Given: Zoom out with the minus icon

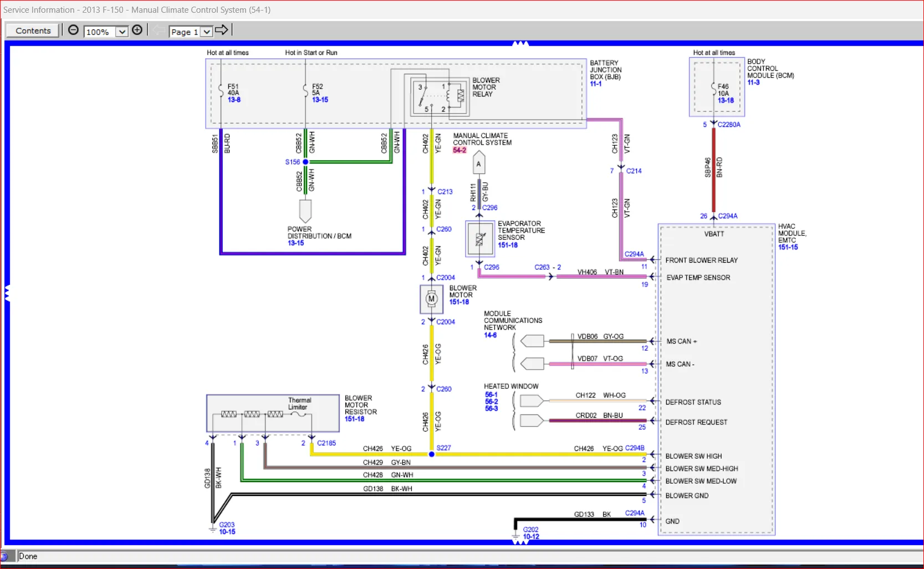Looking at the screenshot, I should click(x=73, y=30).
